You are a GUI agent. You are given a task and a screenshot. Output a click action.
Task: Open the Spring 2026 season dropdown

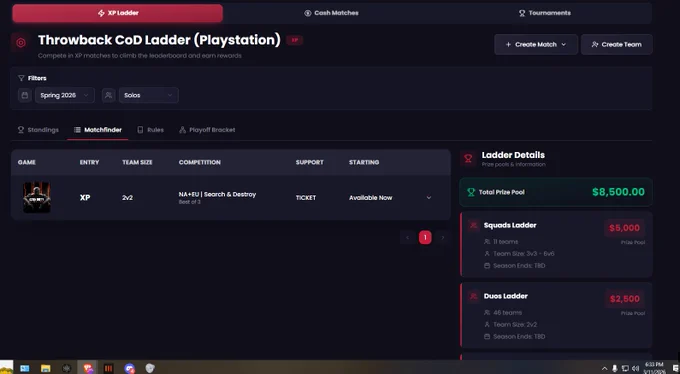(65, 95)
